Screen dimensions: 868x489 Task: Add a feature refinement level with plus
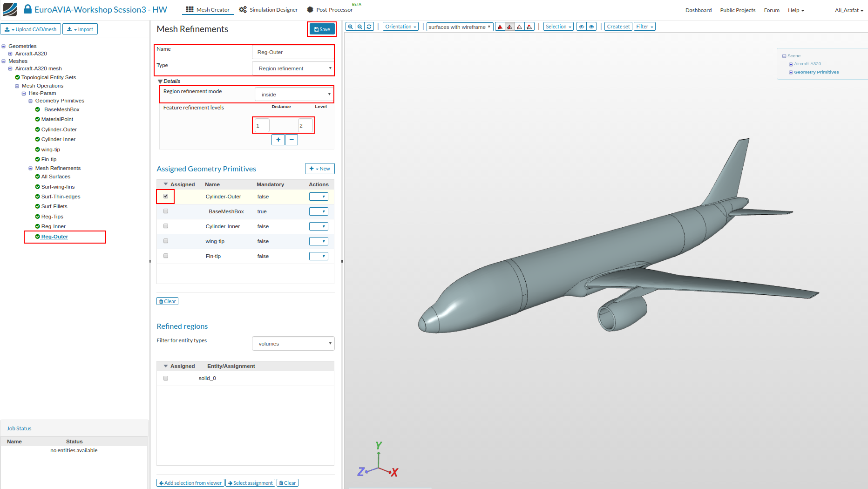278,140
